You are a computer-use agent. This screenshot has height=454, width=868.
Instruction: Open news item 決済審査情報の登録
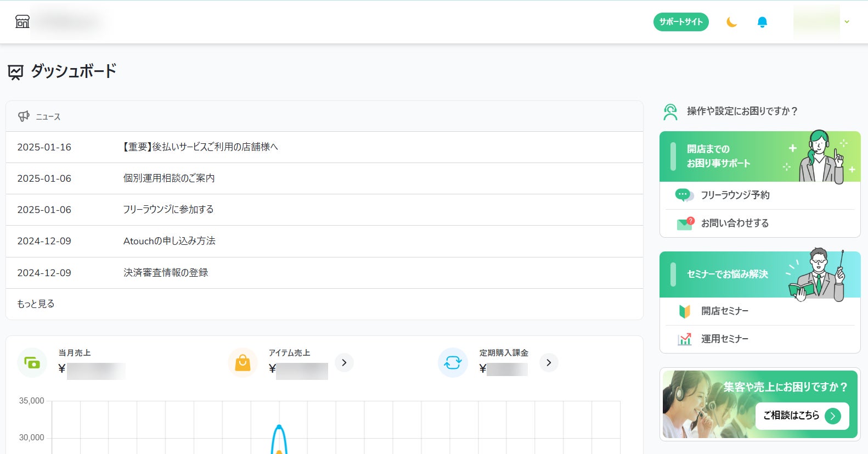click(166, 273)
